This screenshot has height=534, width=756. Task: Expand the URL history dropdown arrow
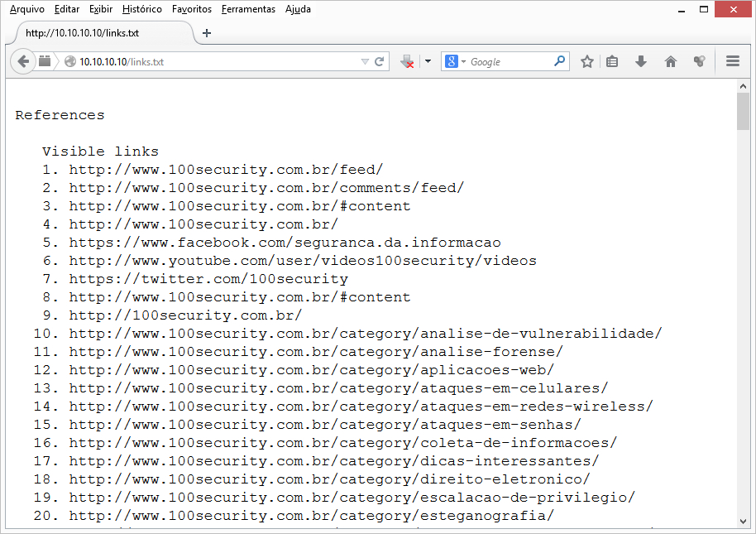(365, 61)
